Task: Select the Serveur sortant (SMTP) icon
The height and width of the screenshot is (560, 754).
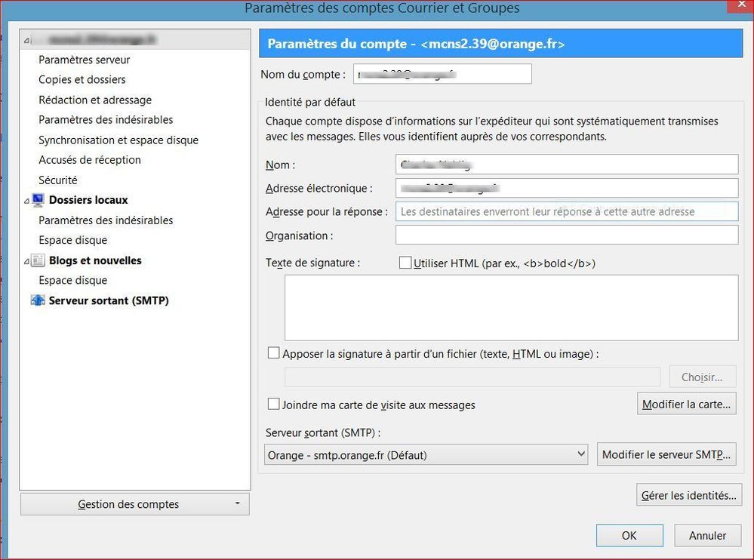Action: coord(37,300)
